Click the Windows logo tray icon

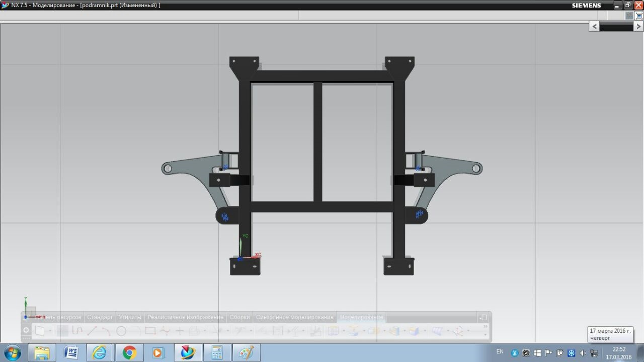click(x=537, y=353)
